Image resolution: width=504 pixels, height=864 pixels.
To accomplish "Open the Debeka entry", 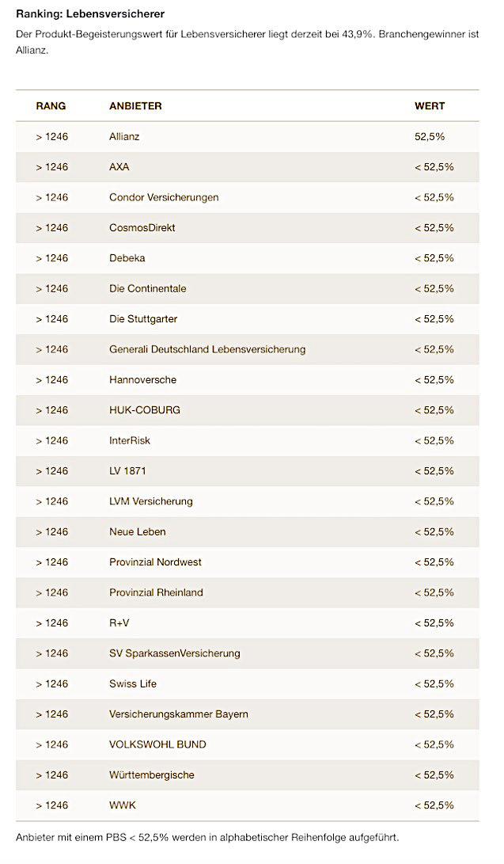I will tap(127, 258).
